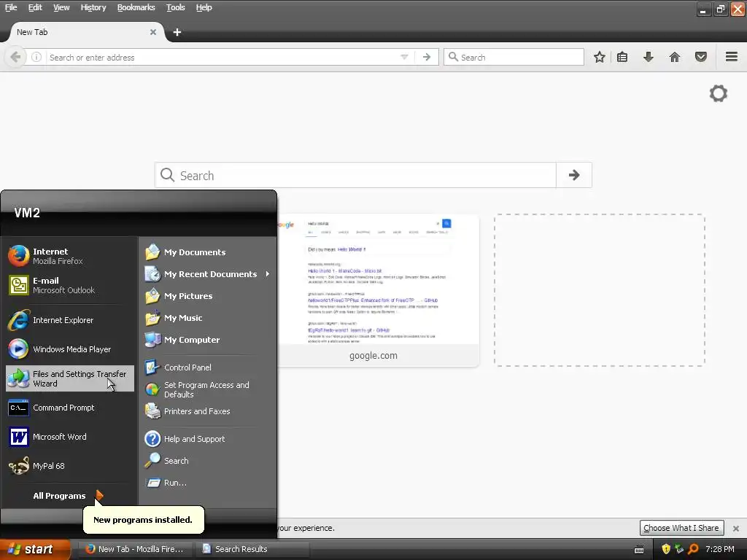Open My Computer
Image resolution: width=747 pixels, height=560 pixels.
pyautogui.click(x=208, y=340)
